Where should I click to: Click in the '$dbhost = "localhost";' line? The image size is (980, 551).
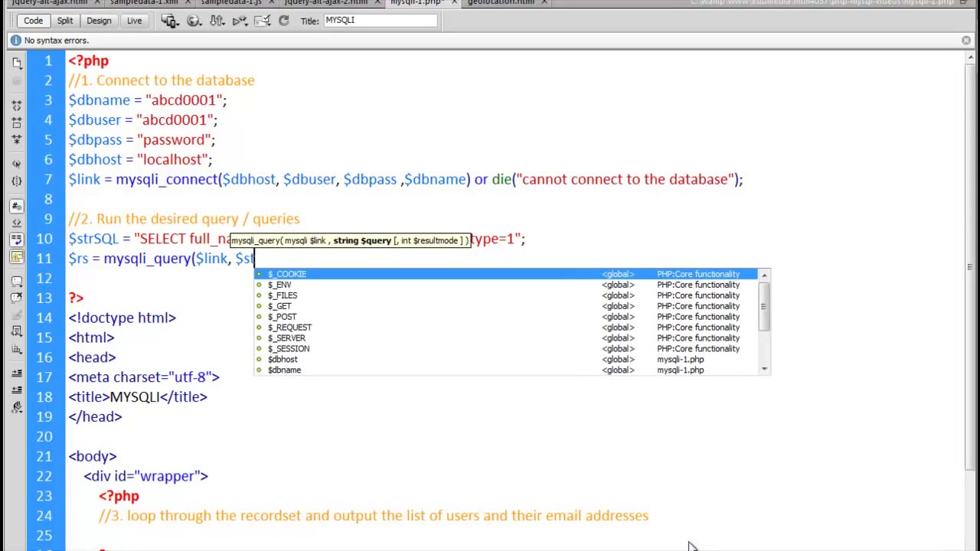coord(140,159)
